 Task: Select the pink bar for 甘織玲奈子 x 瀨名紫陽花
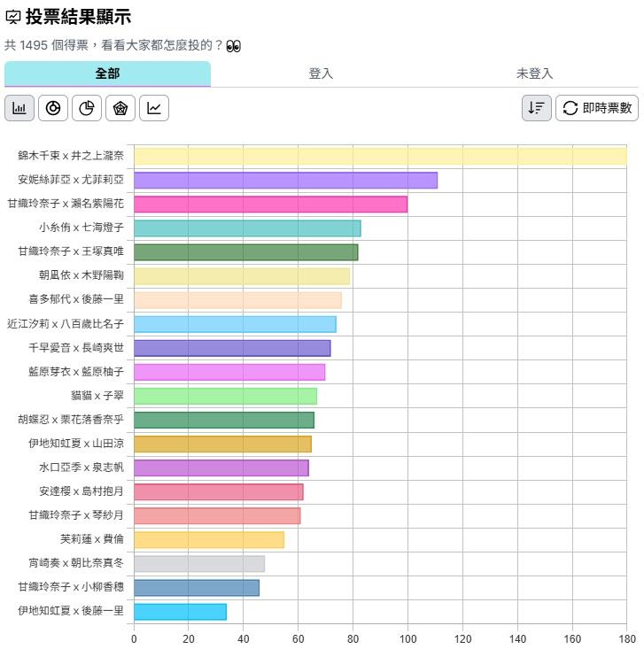coord(270,204)
